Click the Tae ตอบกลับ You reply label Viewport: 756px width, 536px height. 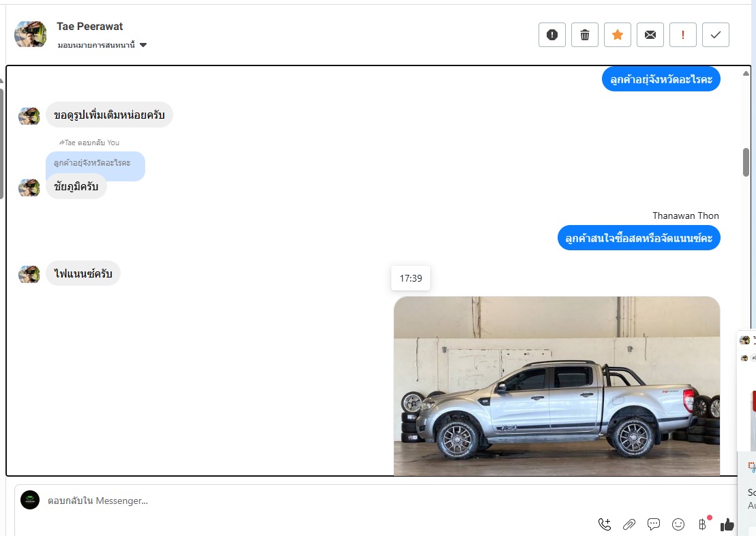[89, 143]
